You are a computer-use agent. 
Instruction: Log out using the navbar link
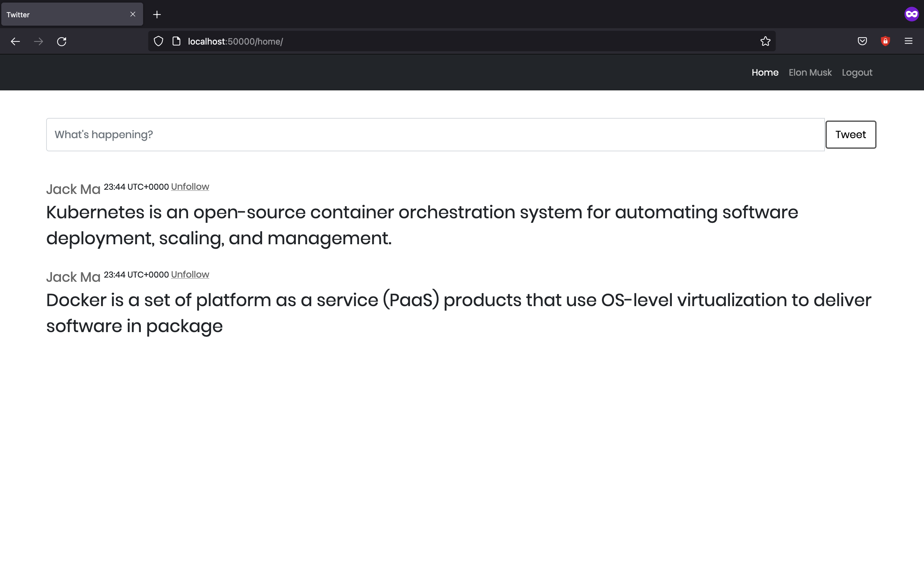pos(857,72)
